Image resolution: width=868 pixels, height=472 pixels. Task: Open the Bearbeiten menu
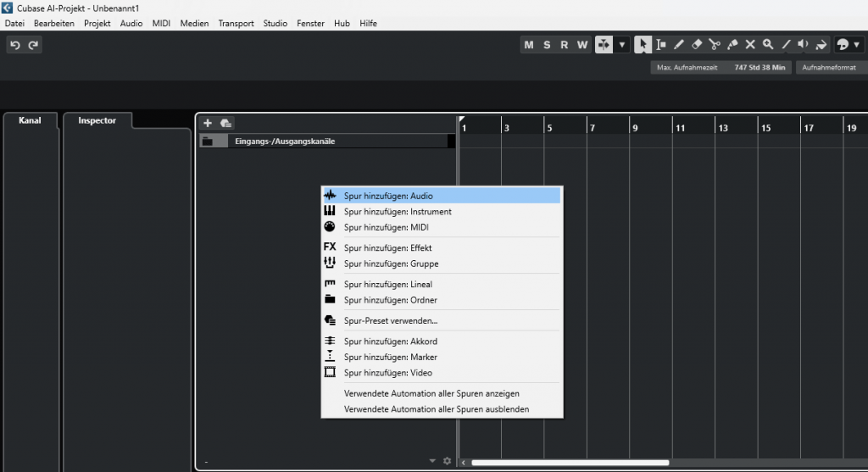[x=53, y=23]
